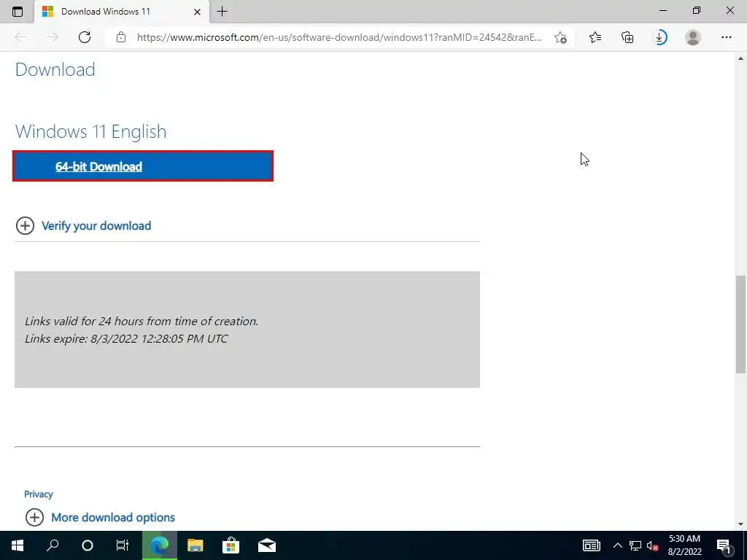
Task: Refresh the page with the reload icon
Action: click(x=85, y=37)
